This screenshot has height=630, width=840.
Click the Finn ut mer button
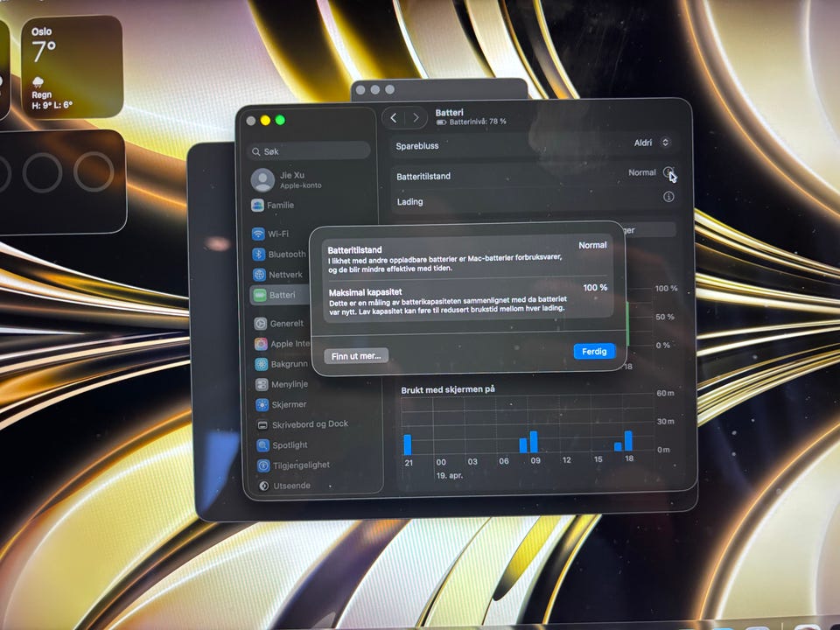click(356, 356)
